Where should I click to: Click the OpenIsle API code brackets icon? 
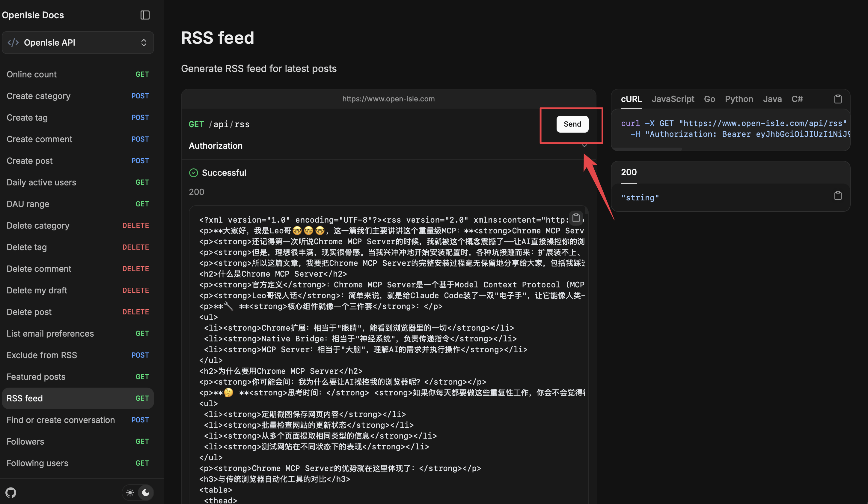(13, 42)
